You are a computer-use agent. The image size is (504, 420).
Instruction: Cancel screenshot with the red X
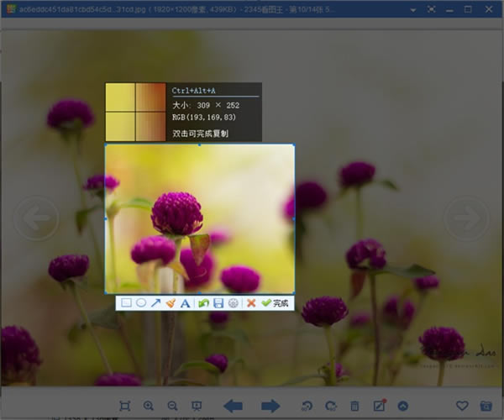[x=250, y=302]
